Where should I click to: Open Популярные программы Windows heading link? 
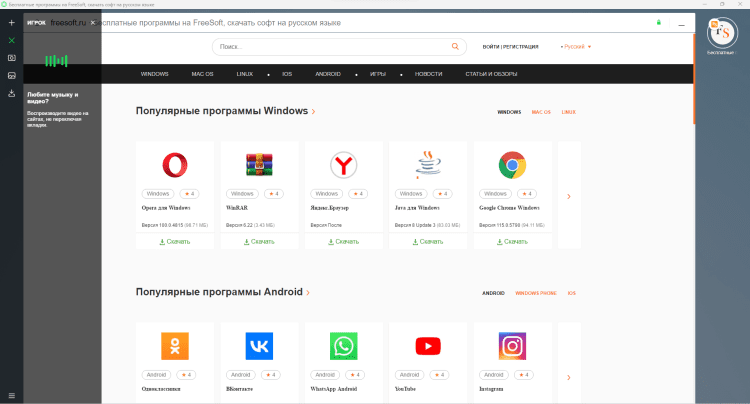click(x=225, y=111)
